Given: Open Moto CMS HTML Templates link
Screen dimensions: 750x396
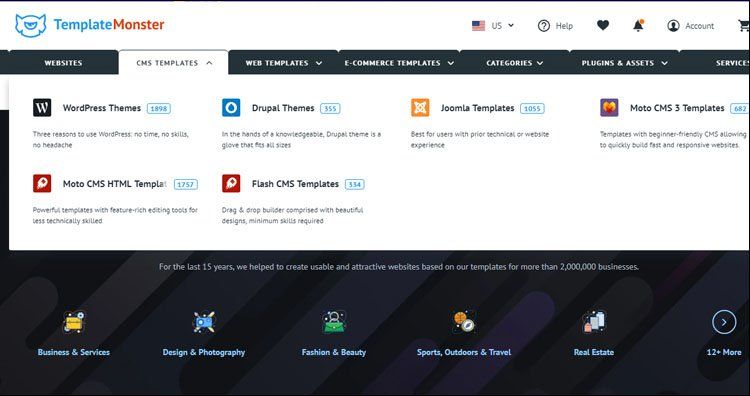Looking at the screenshot, I should [x=115, y=184].
